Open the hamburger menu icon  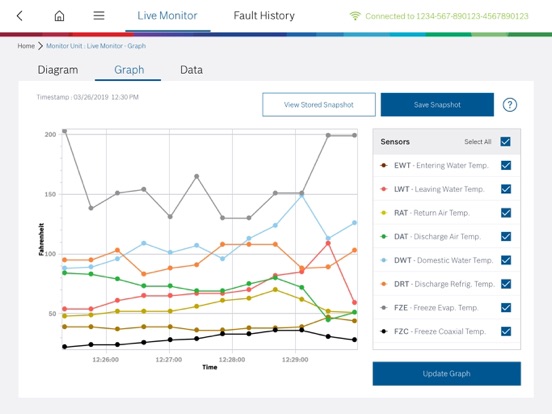99,15
